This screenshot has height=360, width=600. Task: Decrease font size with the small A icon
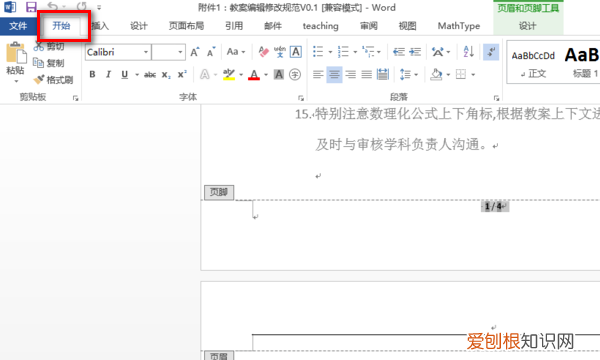(x=211, y=52)
